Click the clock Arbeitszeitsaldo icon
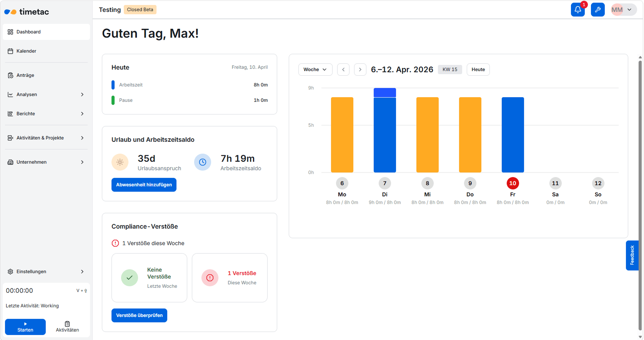This screenshot has height=340, width=644. pyautogui.click(x=203, y=162)
